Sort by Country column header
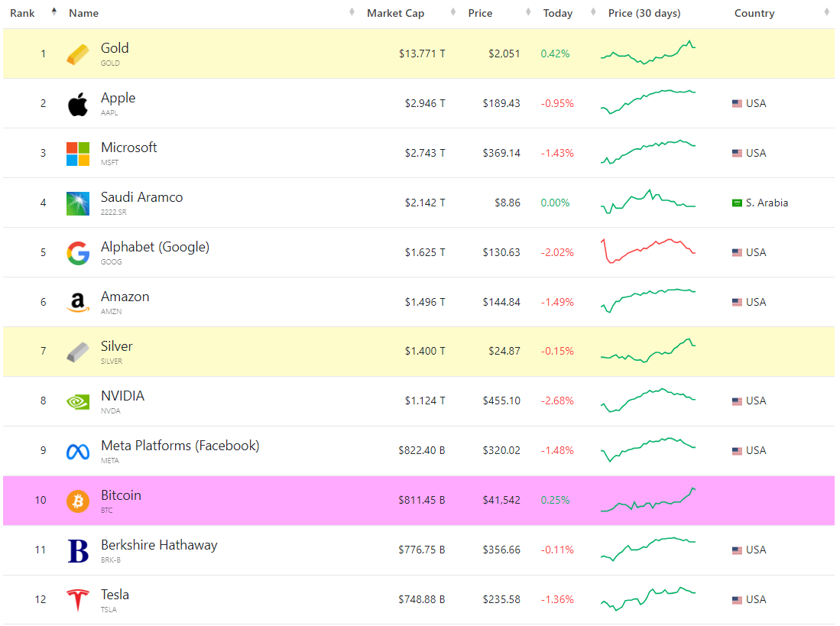 754,13
